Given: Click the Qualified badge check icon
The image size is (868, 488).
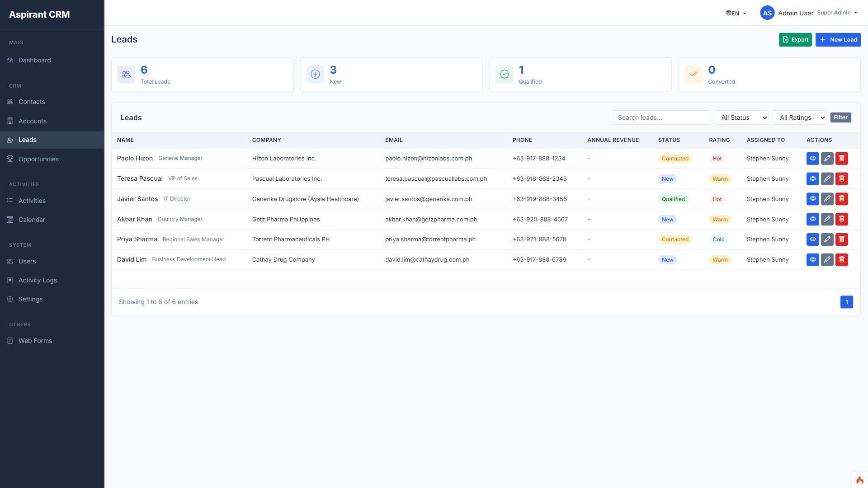Looking at the screenshot, I should [x=504, y=75].
